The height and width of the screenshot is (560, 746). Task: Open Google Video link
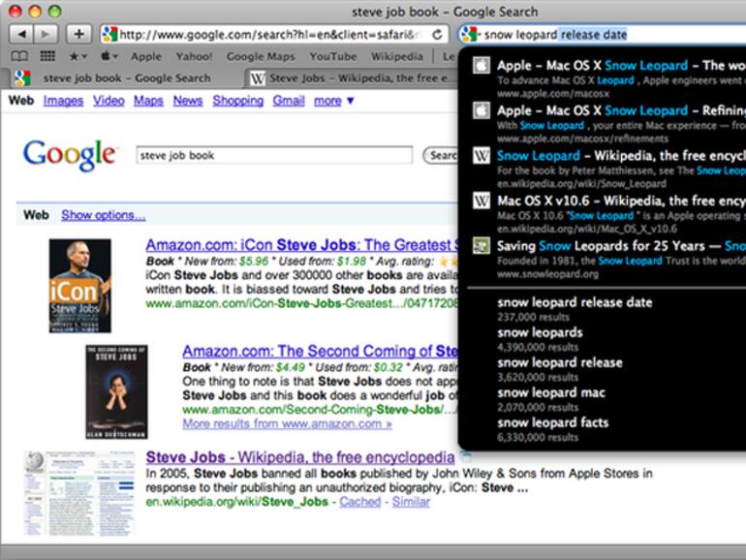pos(109,101)
